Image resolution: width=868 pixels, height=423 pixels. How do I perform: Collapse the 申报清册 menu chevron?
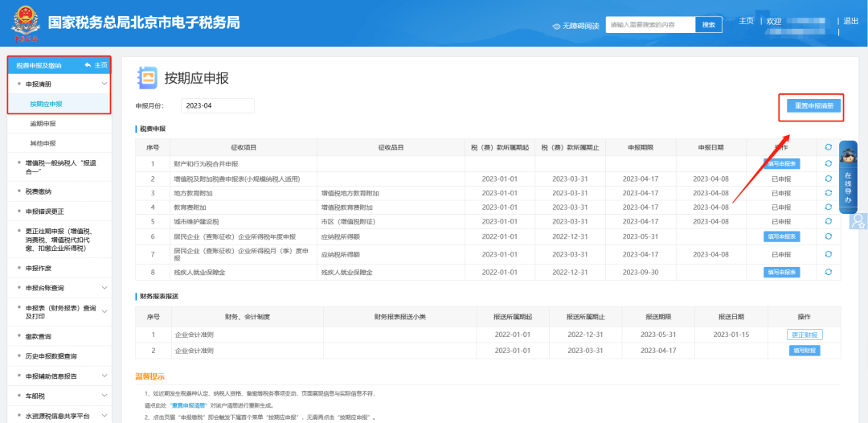(x=104, y=84)
